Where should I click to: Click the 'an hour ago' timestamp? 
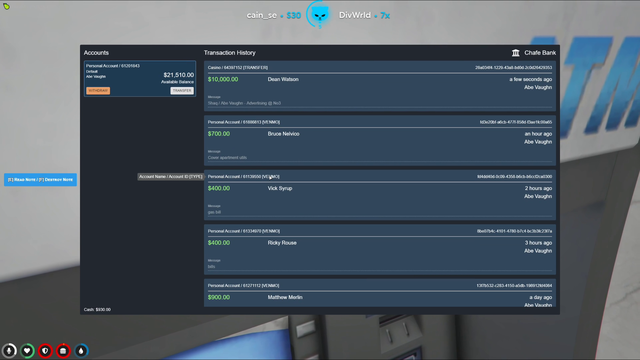pos(538,134)
